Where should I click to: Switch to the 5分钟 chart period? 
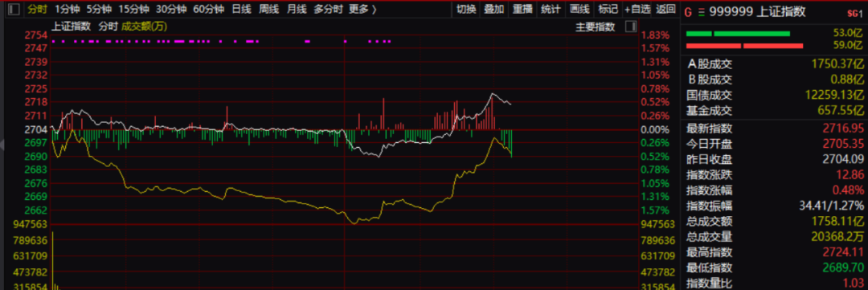pos(98,9)
